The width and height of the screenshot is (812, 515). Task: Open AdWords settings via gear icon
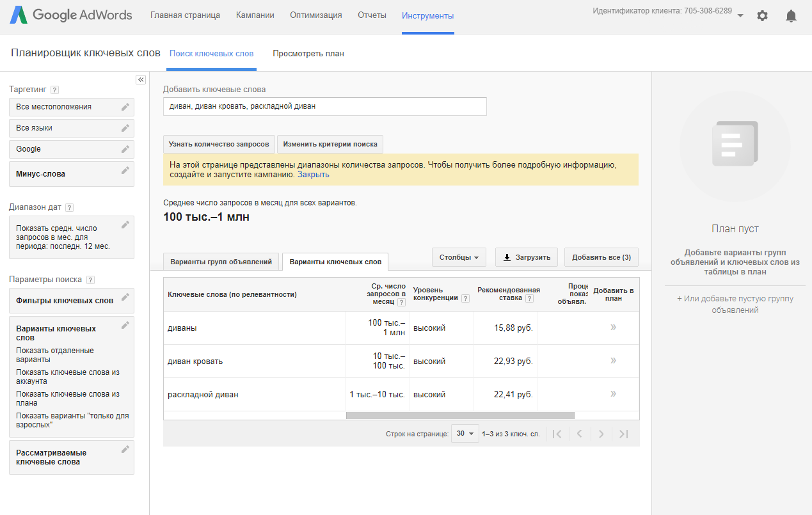tap(762, 16)
